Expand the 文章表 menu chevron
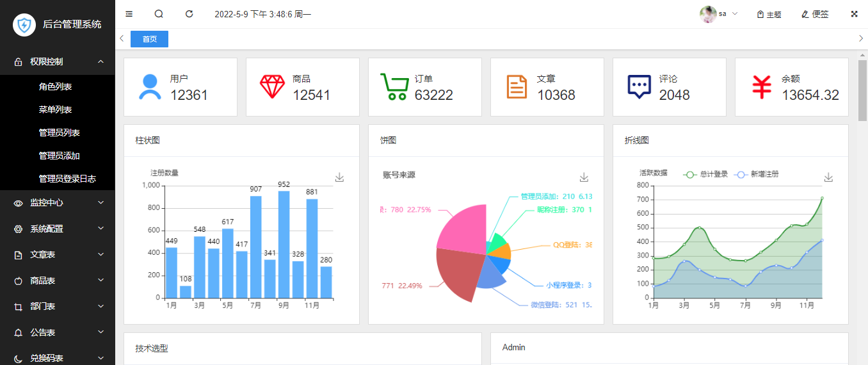Viewport: 868px width, 365px height. [x=100, y=254]
